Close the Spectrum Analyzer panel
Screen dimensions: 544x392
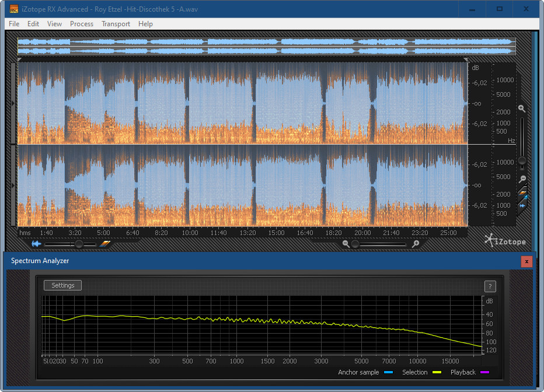pos(526,261)
